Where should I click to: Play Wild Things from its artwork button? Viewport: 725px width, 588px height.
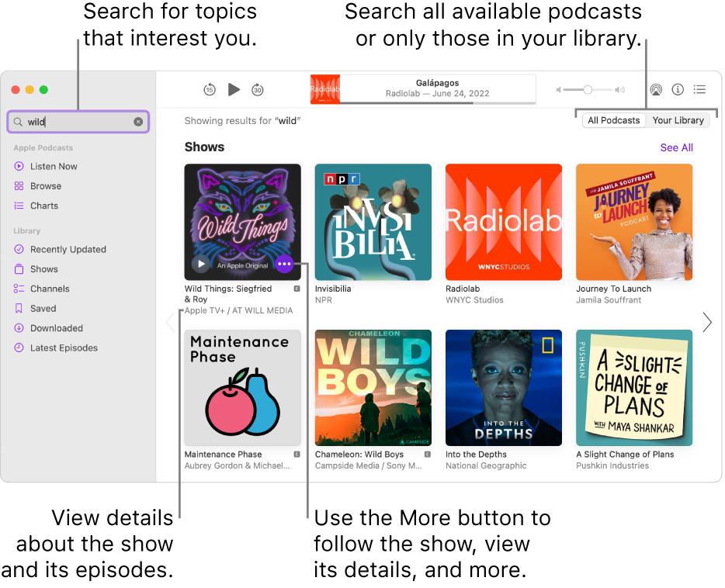pyautogui.click(x=201, y=265)
